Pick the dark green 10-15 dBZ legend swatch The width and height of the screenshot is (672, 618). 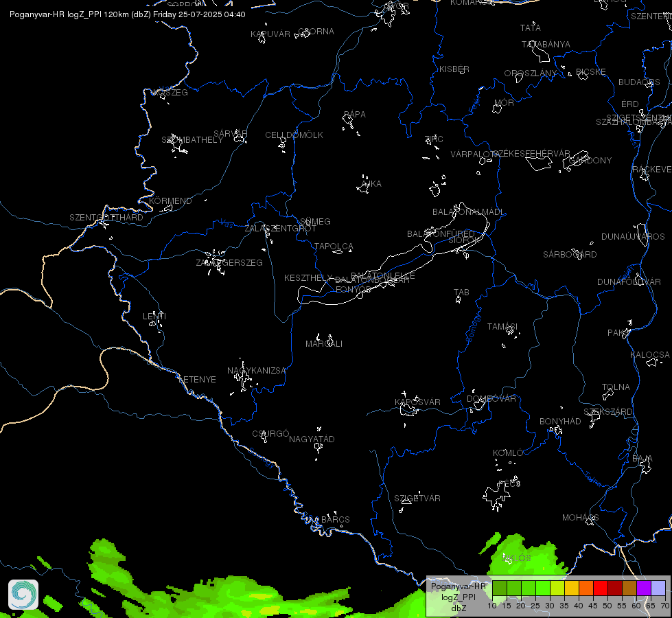pyautogui.click(x=499, y=588)
